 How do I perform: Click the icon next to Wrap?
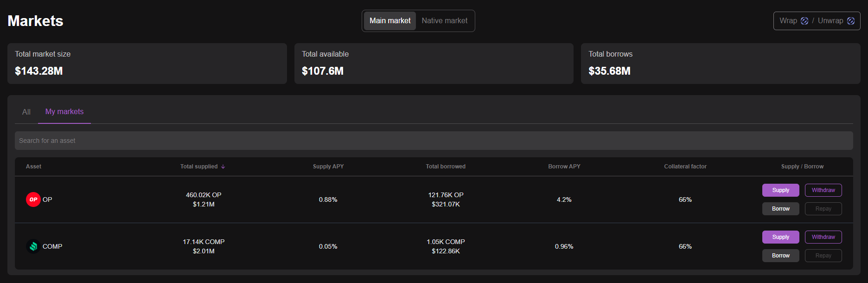(x=804, y=21)
